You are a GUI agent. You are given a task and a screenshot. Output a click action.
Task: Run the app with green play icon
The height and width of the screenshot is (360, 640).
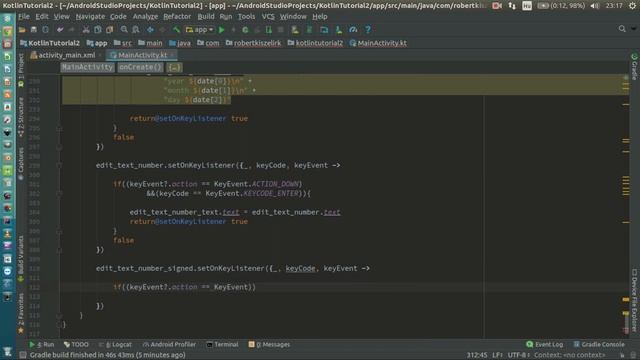click(x=222, y=30)
